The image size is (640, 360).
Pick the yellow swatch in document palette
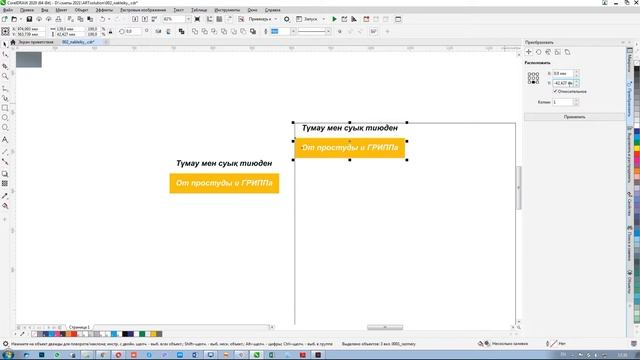(153, 334)
